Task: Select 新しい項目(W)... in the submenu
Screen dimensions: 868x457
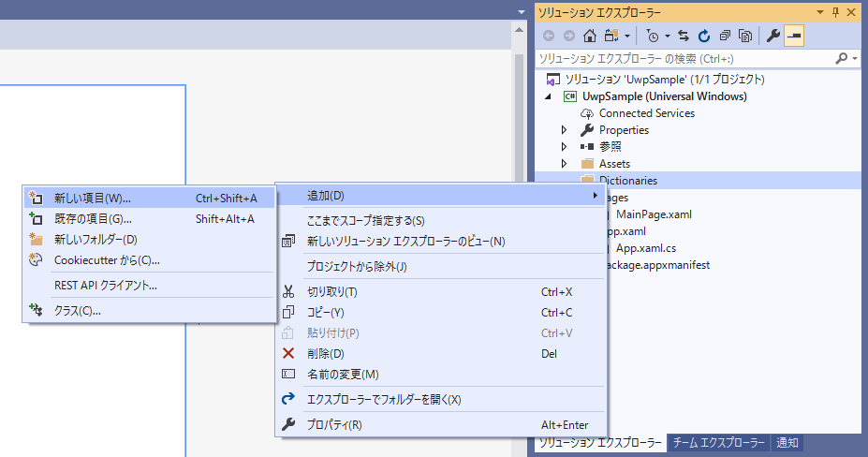Action: point(150,199)
